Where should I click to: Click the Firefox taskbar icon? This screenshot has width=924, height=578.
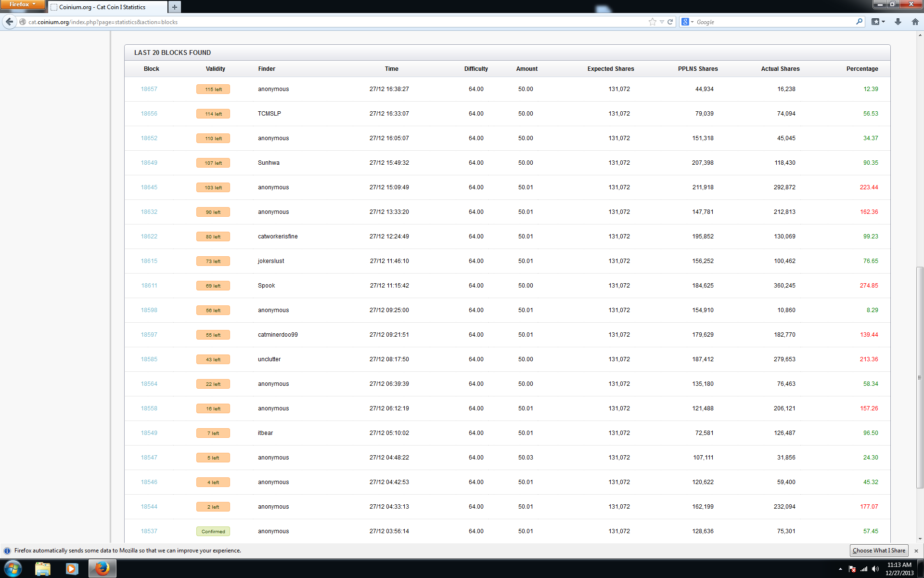click(x=102, y=569)
